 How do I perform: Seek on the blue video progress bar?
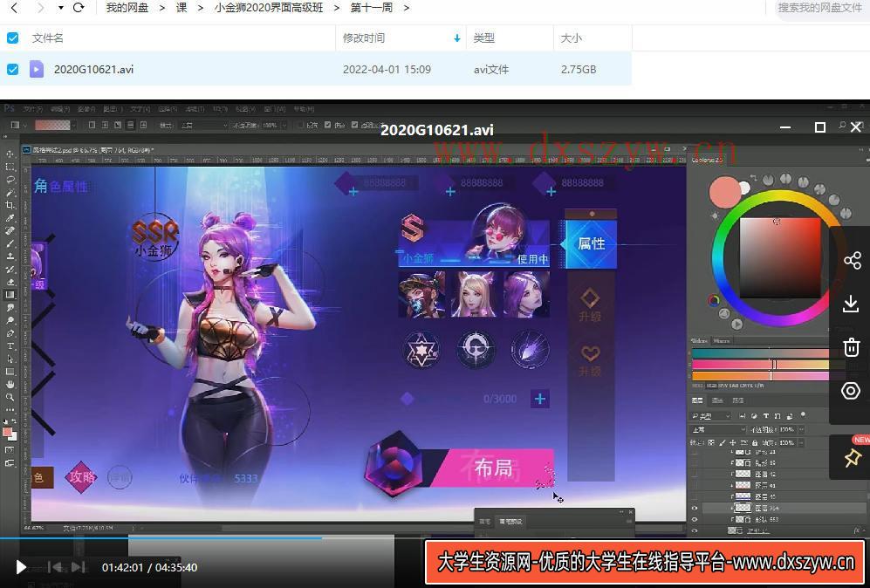pos(161,537)
